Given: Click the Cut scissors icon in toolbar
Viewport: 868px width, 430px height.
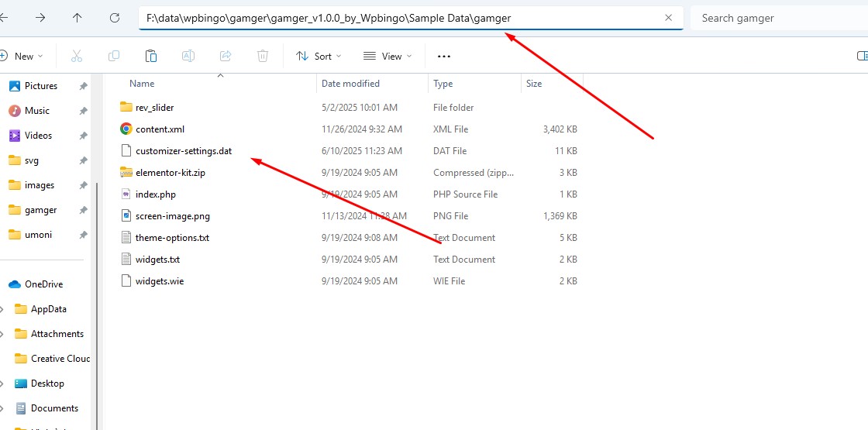Looking at the screenshot, I should coord(76,56).
